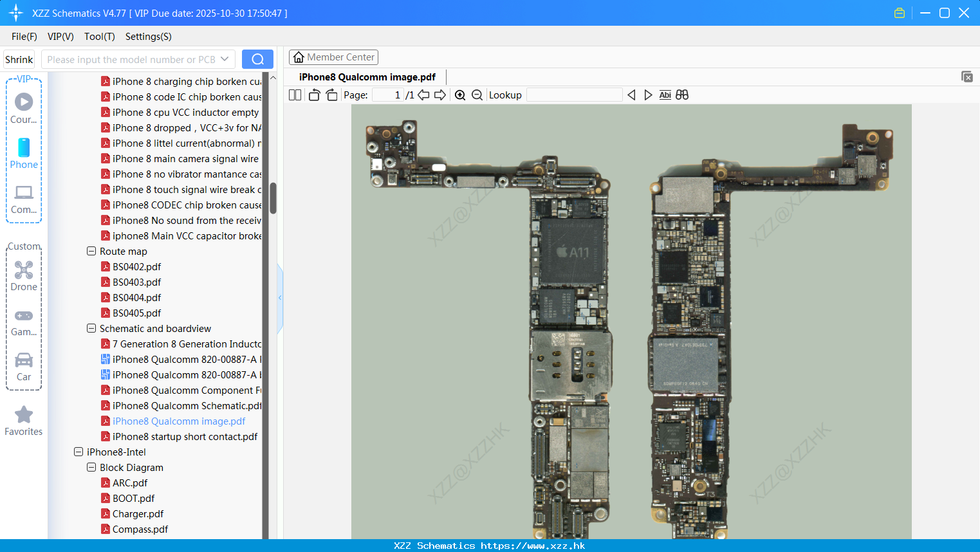Image resolution: width=980 pixels, height=552 pixels.
Task: Find previous lookup result triangle
Action: (631, 95)
